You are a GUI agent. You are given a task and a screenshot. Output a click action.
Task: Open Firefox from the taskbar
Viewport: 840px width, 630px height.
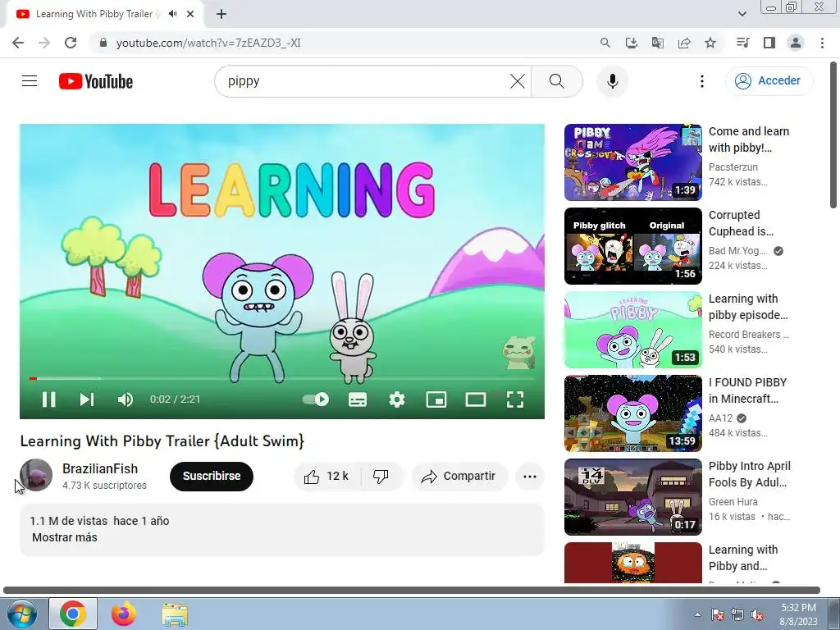point(124,614)
